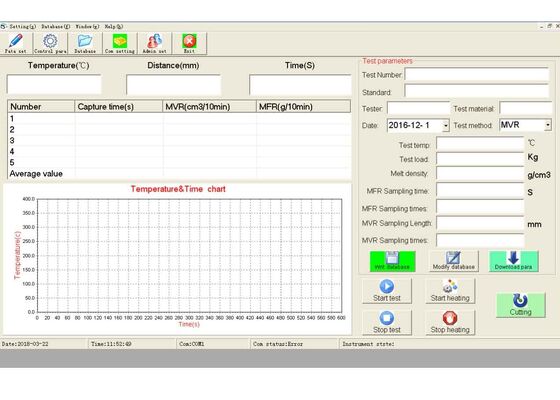Click the Capture time(s) column header
560x400 pixels.
click(119, 106)
